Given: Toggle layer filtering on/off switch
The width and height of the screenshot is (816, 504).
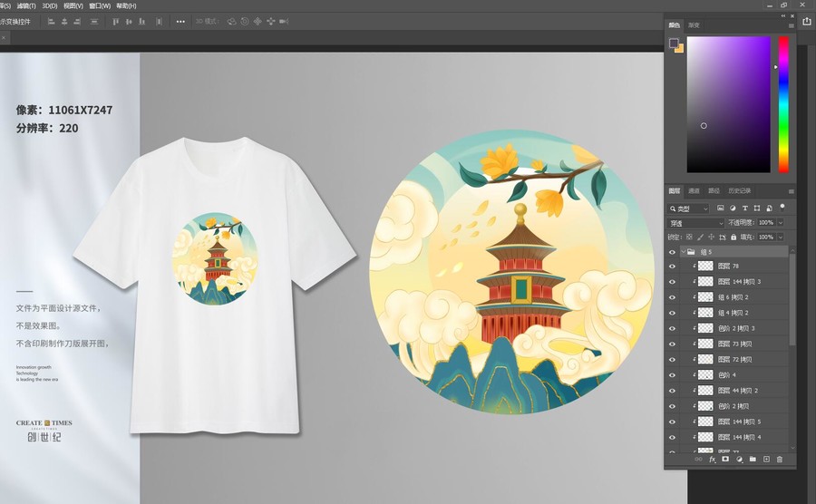Looking at the screenshot, I should 782,207.
